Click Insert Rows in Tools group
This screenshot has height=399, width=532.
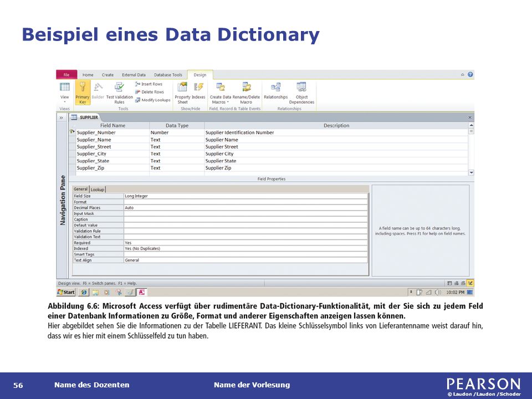point(149,84)
